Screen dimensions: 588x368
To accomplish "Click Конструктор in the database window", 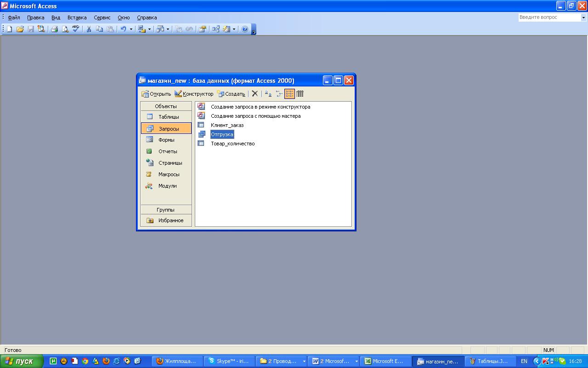I will 194,94.
